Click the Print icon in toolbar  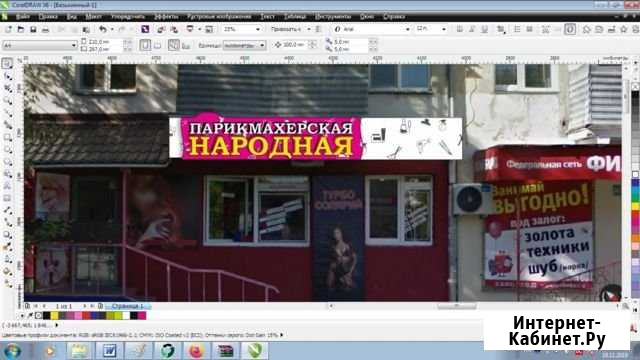45,29
